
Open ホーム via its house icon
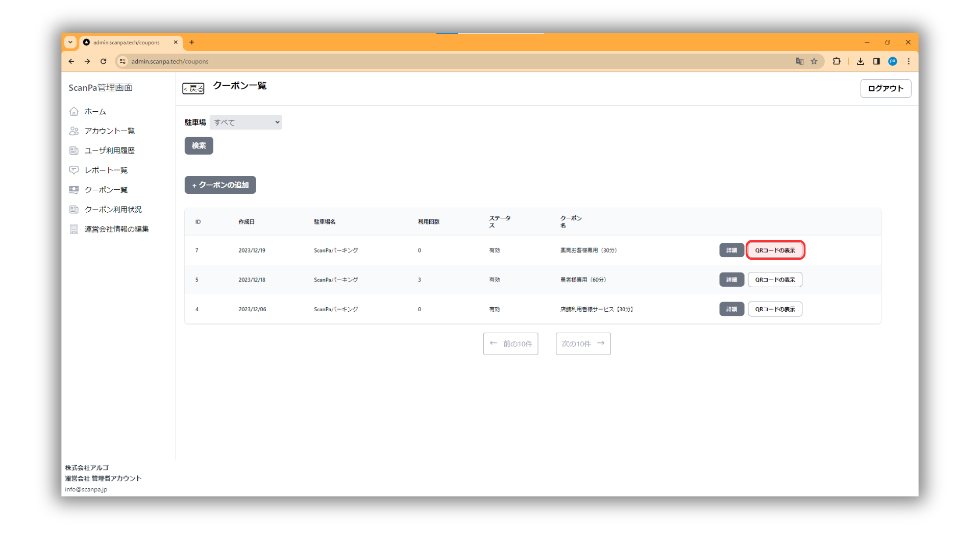(74, 111)
